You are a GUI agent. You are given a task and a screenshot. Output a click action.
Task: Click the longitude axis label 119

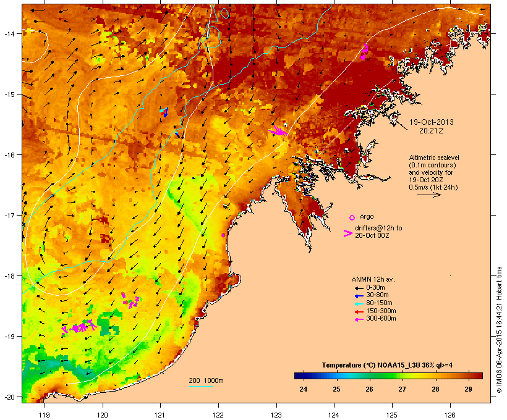[x=45, y=415]
